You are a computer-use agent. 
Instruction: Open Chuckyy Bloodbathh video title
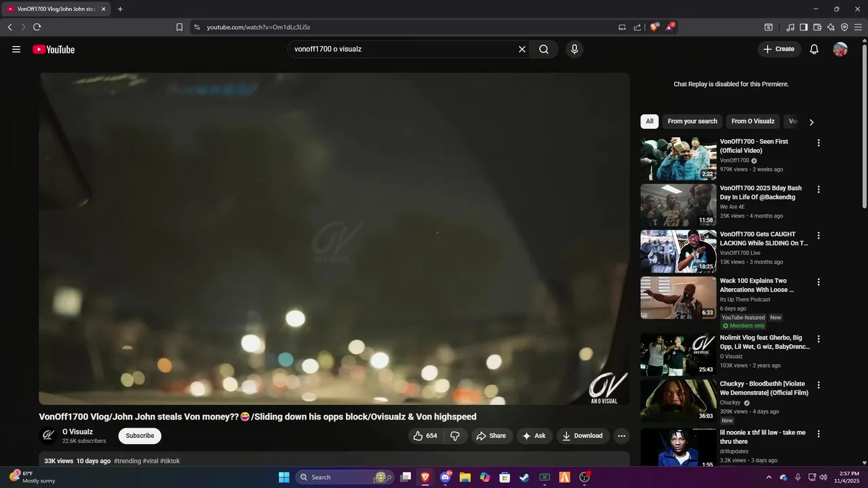pos(764,388)
